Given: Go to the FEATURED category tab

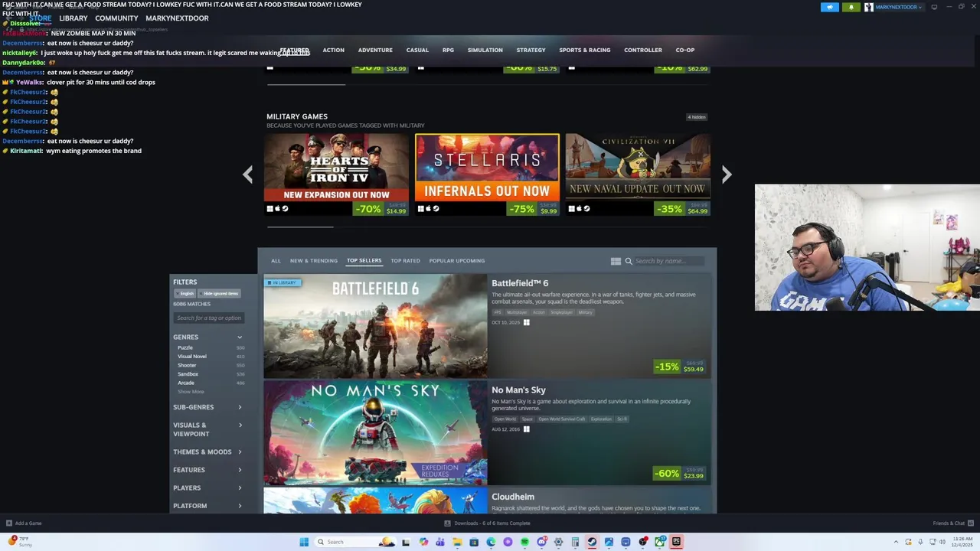Looking at the screenshot, I should point(295,50).
